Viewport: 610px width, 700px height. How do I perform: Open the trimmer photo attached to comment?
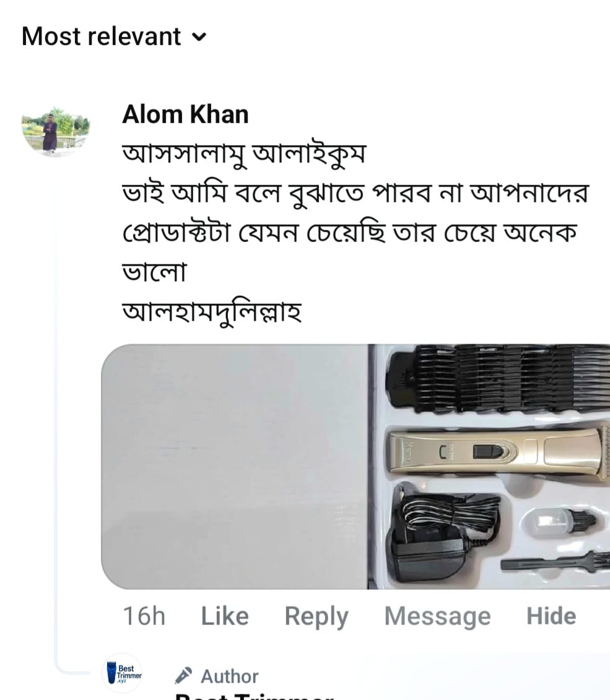tap(355, 467)
